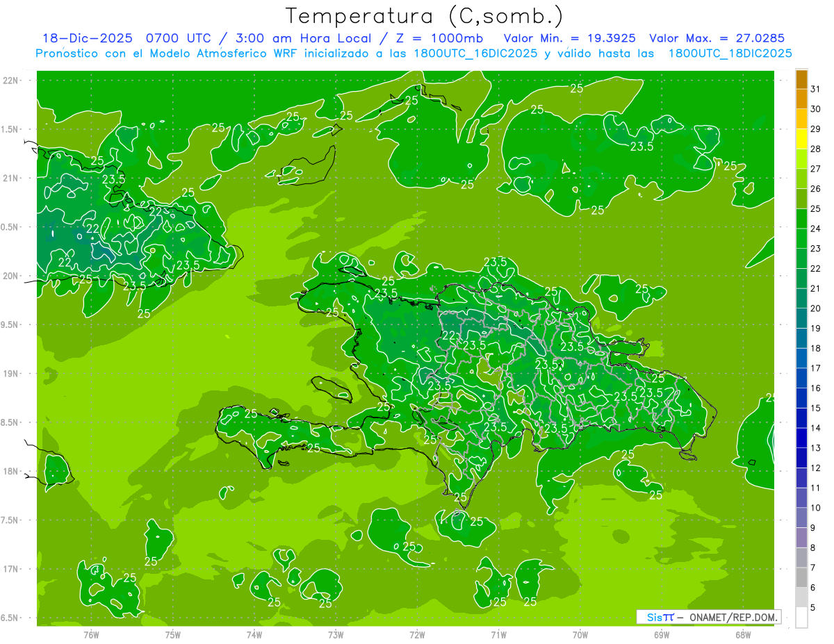
Task: Click the color scale label "10"
Action: [815, 507]
